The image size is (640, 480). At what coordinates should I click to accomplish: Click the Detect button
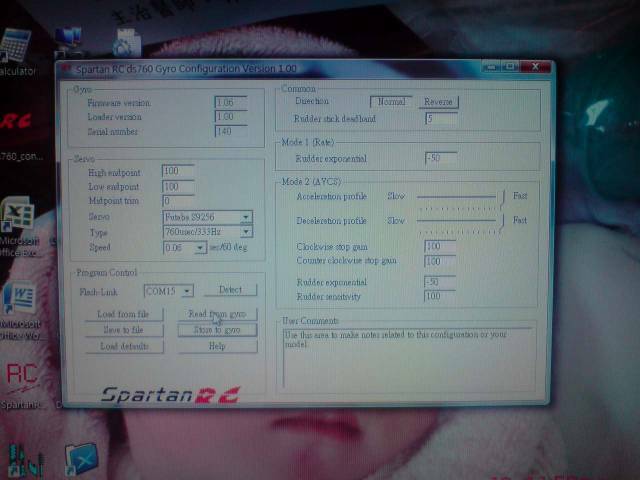[x=230, y=290]
